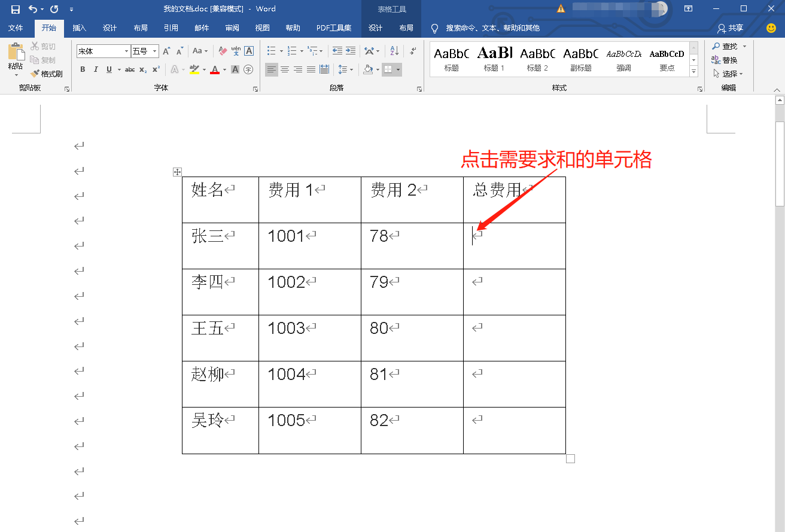The image size is (785, 532).
Task: Apply center alignment to the paragraph
Action: [x=285, y=69]
